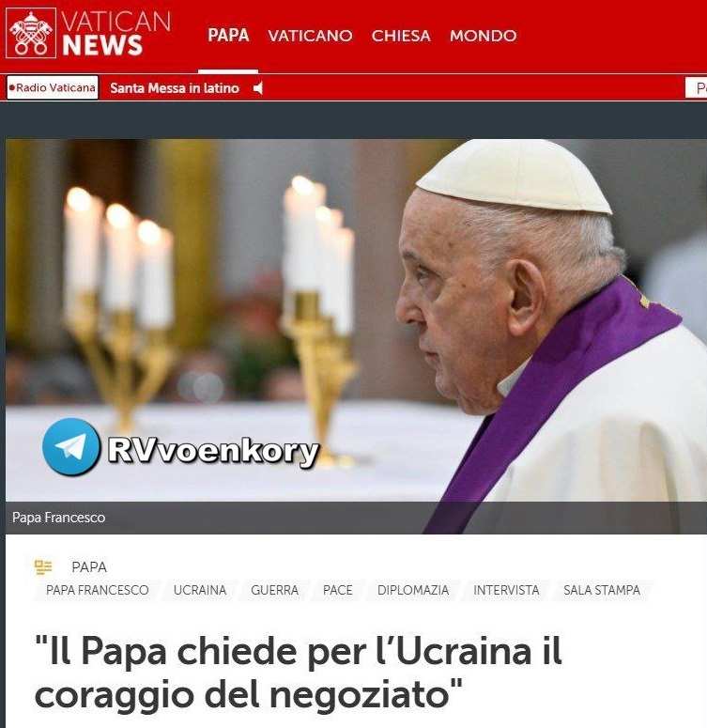Open the PAPA menu section
The image size is (707, 728).
[x=228, y=36]
